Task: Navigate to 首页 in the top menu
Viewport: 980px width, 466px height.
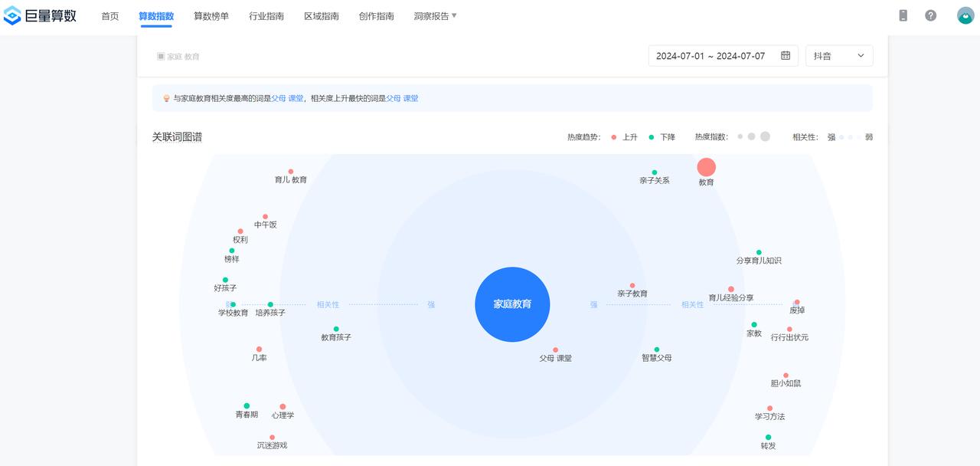Action: click(109, 15)
